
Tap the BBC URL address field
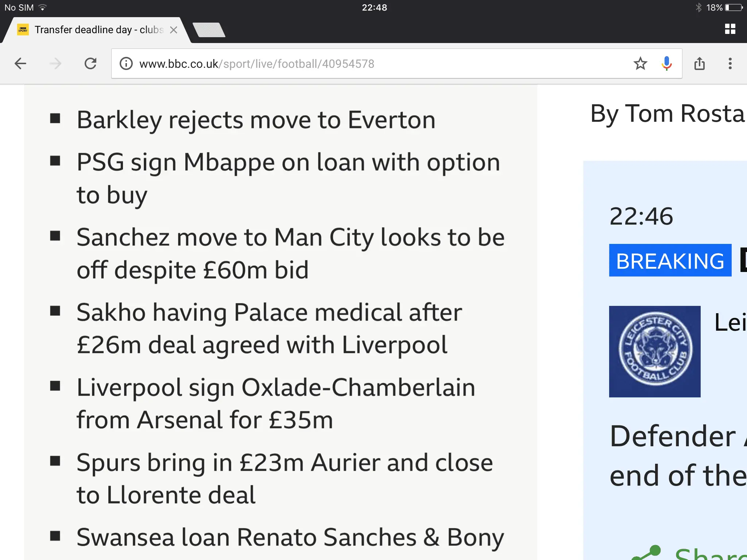pyautogui.click(x=365, y=64)
